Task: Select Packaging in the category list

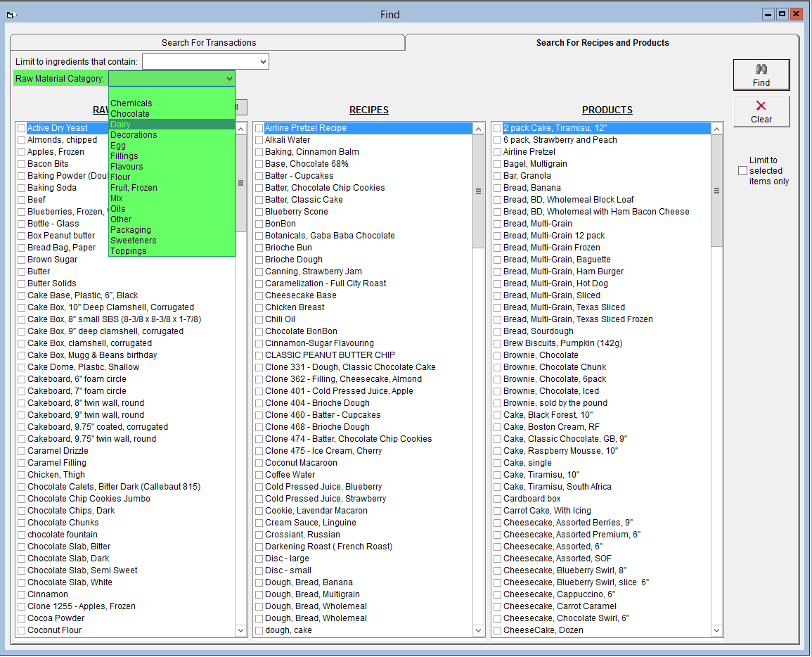Action: pos(130,230)
